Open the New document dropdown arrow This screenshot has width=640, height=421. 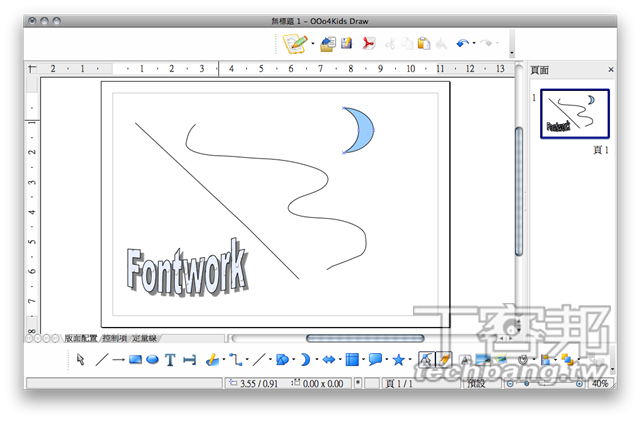click(312, 44)
